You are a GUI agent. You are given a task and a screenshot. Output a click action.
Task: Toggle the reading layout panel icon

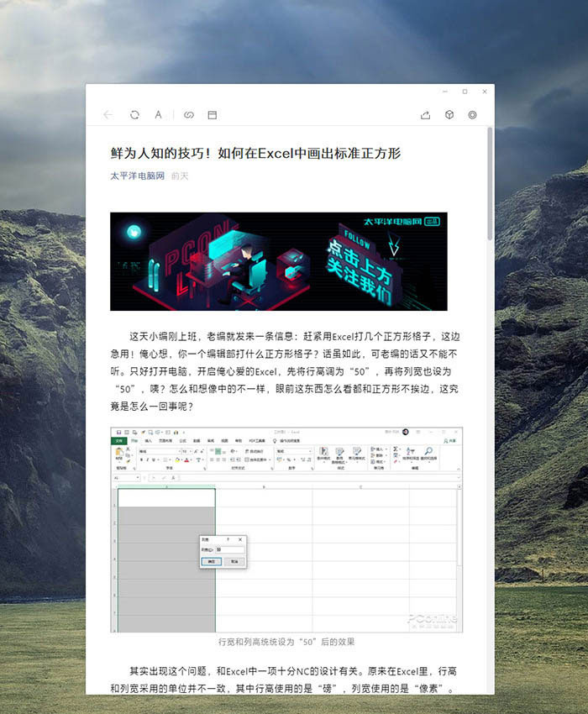pyautogui.click(x=213, y=115)
